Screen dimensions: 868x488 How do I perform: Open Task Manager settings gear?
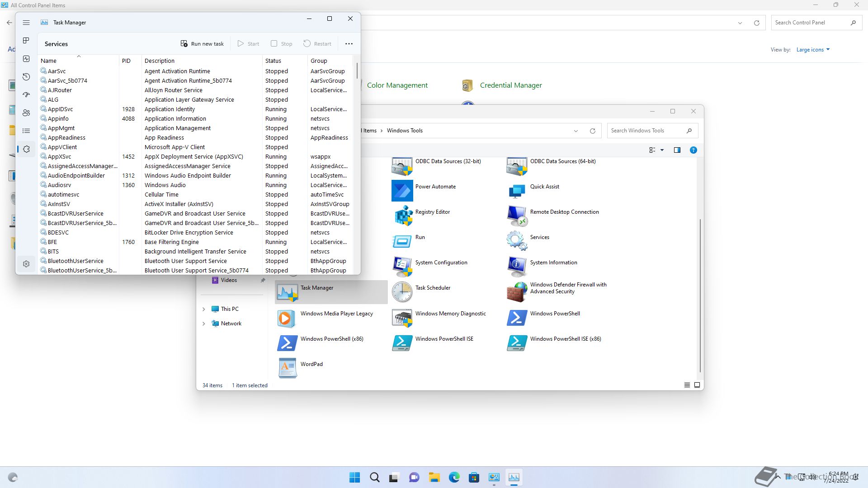(26, 264)
